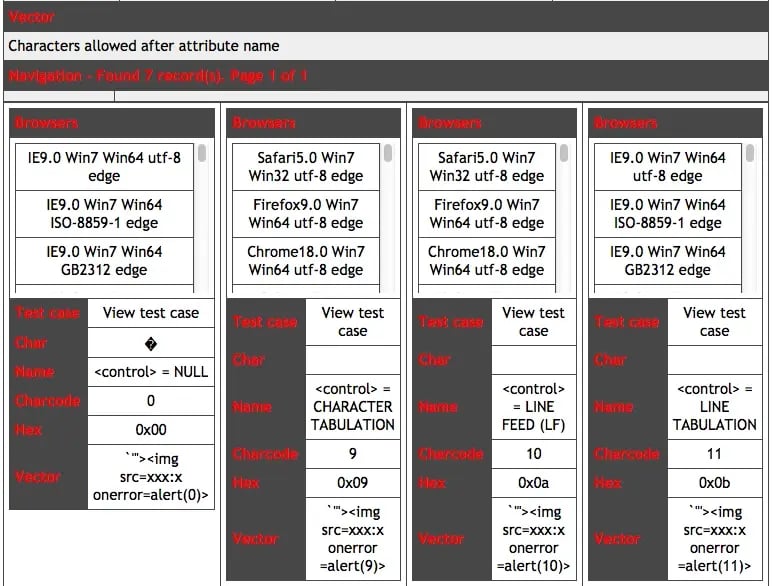Click the Navigation records found header
772x586 pixels.
(158, 76)
